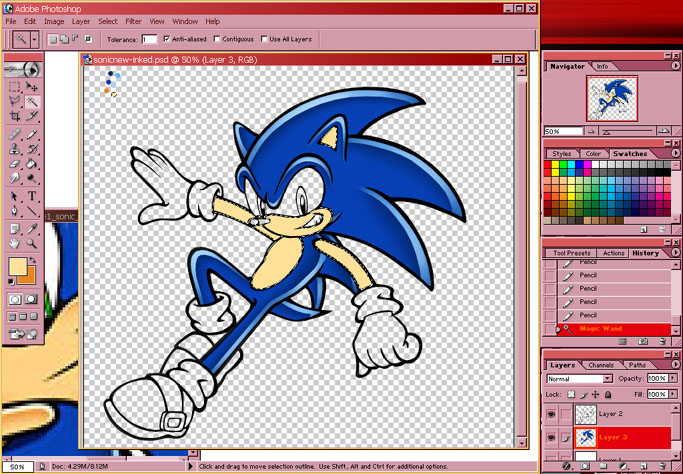Open the tool preset picker dropdown arrow
The image size is (683, 474).
click(x=35, y=40)
